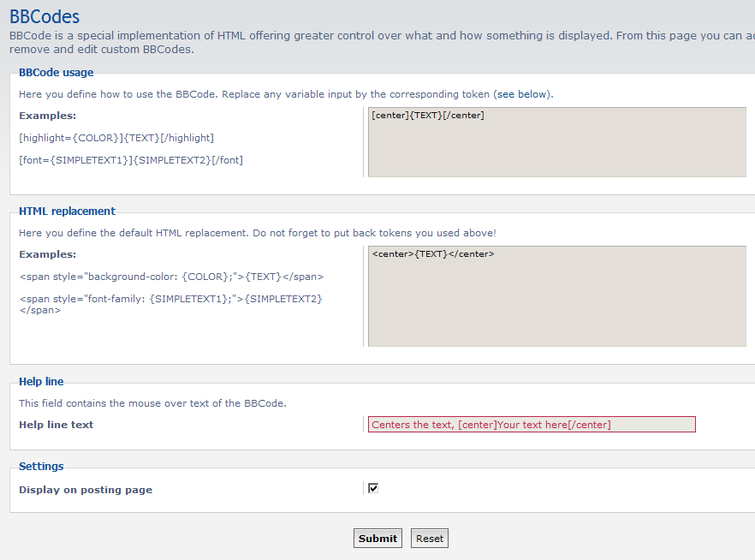Viewport: 755px width, 560px height.
Task: Click the HTML replacement legend
Action: [67, 211]
